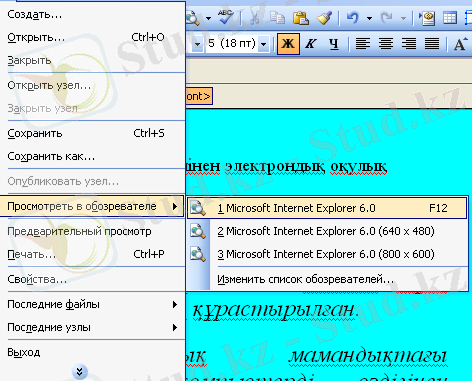Viewport: 472px width, 381px height.
Task: Click the Copy icon in toolbar
Action: click(277, 17)
